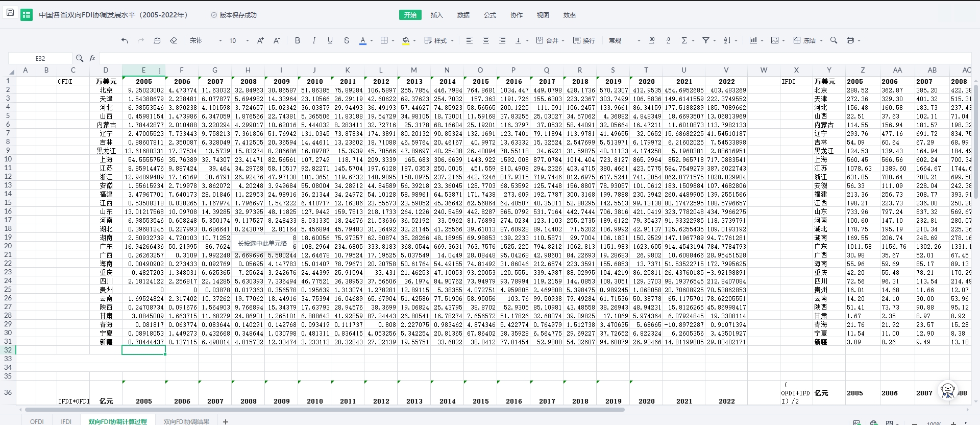Toggle underline formatting
980x425 pixels.
330,40
